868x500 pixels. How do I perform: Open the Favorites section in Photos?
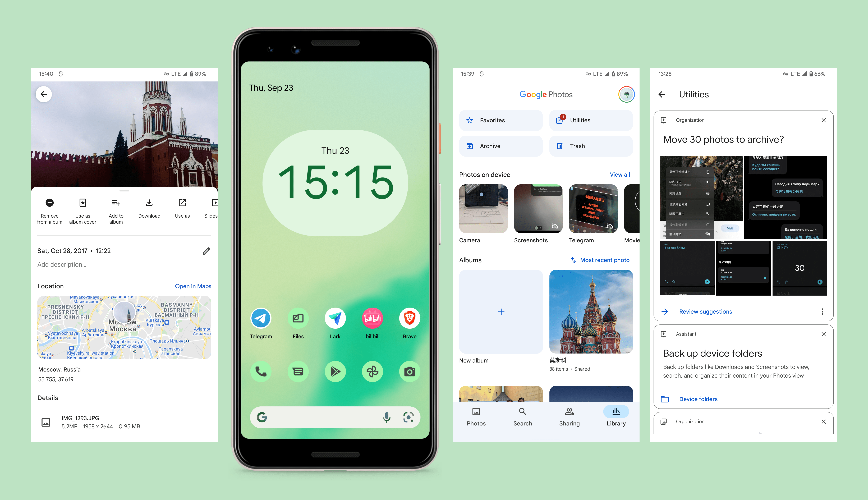[501, 120]
